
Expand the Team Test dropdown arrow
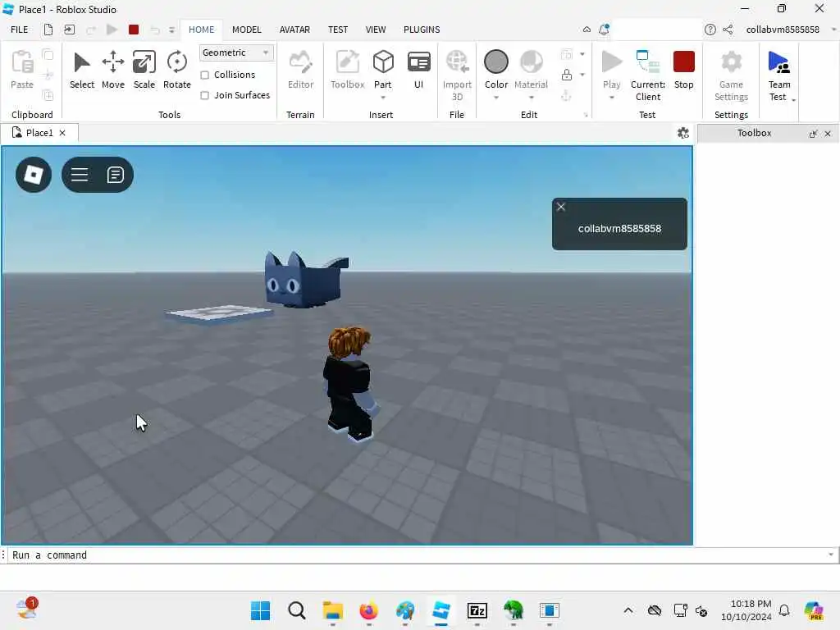tap(793, 99)
